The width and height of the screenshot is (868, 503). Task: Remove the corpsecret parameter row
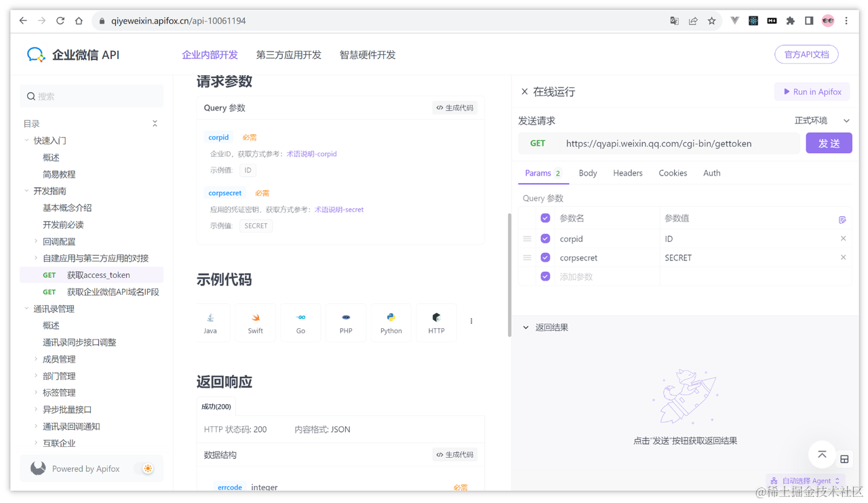843,258
